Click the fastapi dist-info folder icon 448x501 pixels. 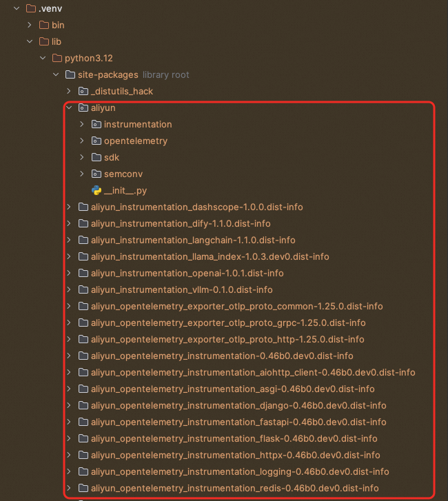[83, 422]
